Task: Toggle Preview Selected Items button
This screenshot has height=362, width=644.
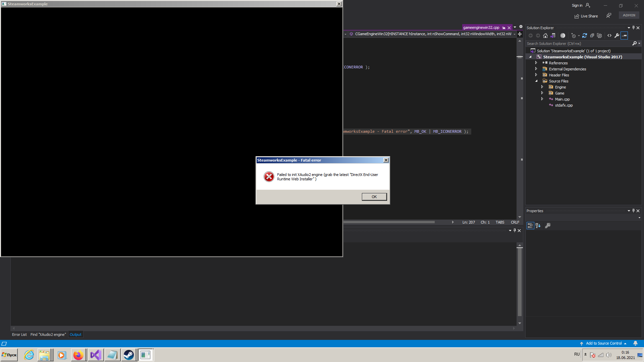Action: click(624, 36)
